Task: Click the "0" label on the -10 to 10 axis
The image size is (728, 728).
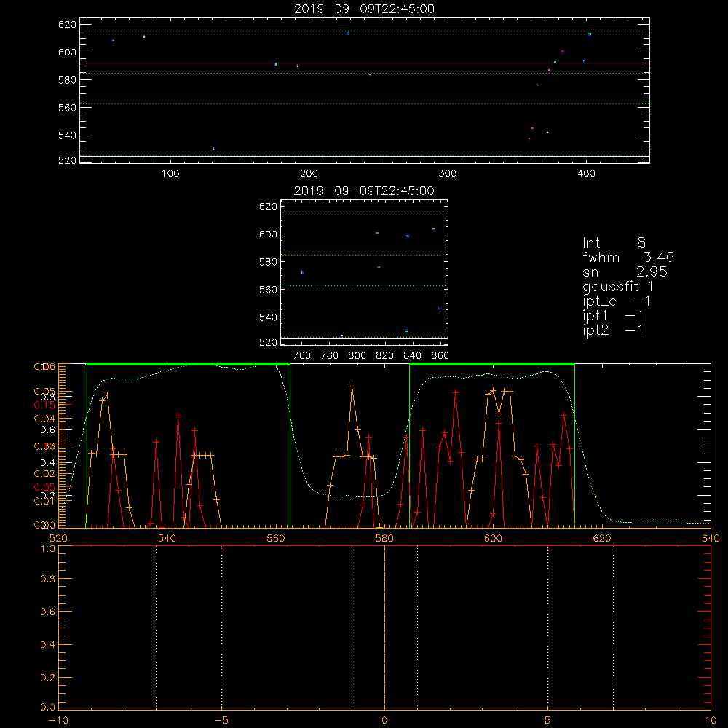Action: click(x=384, y=720)
